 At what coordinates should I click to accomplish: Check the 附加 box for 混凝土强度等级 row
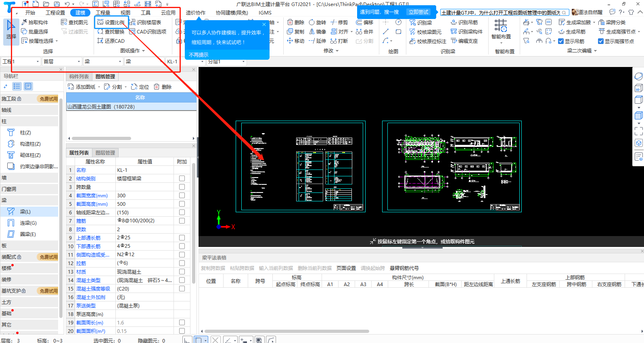pos(182,289)
